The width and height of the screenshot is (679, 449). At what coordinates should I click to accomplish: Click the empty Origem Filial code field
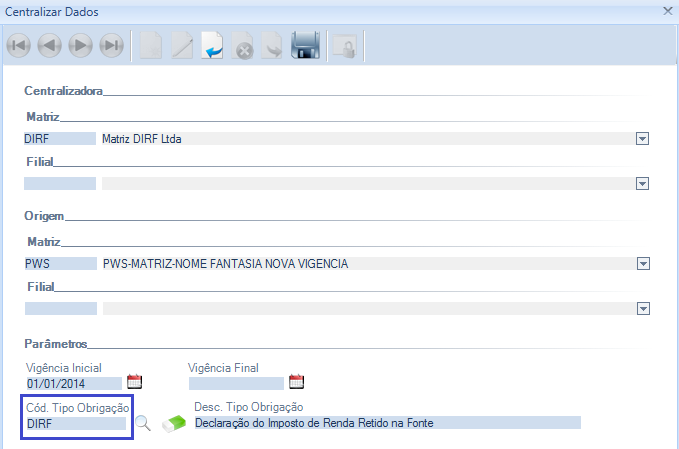(61, 308)
